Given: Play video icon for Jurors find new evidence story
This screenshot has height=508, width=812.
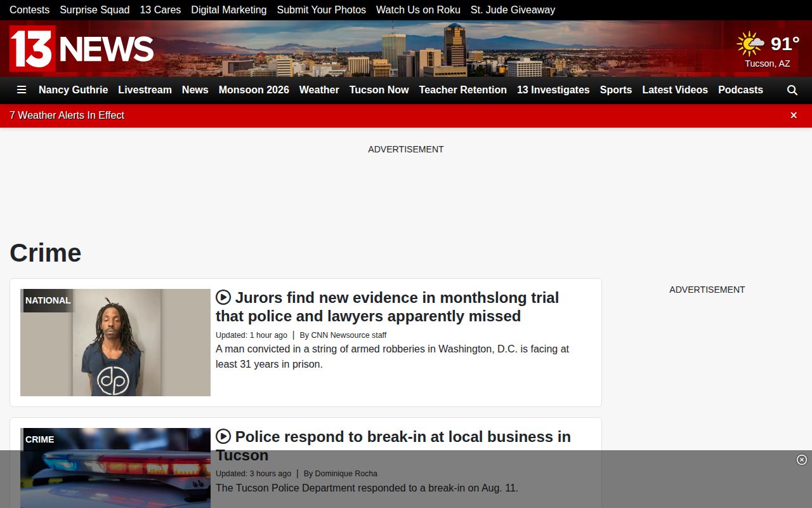Looking at the screenshot, I should point(223,297).
